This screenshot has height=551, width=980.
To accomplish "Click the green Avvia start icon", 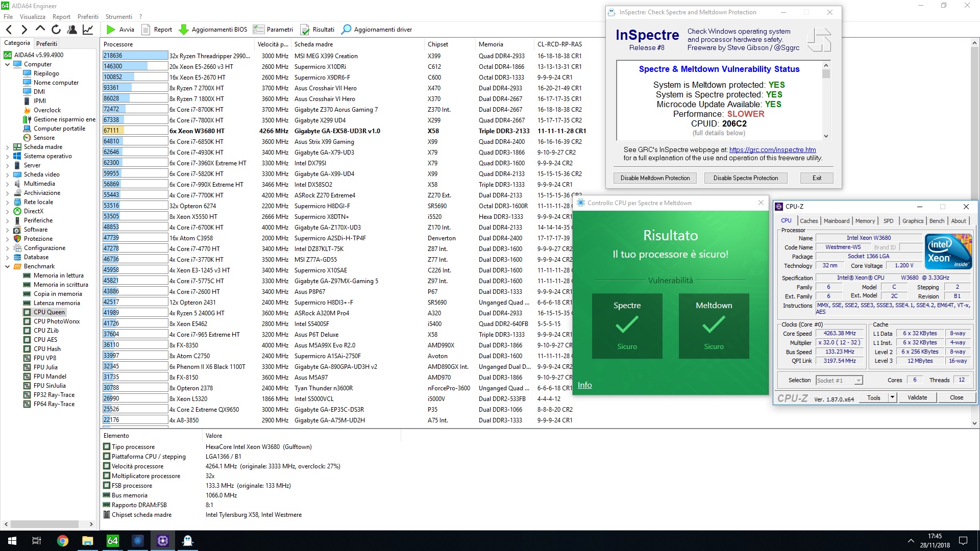I will coord(111,30).
